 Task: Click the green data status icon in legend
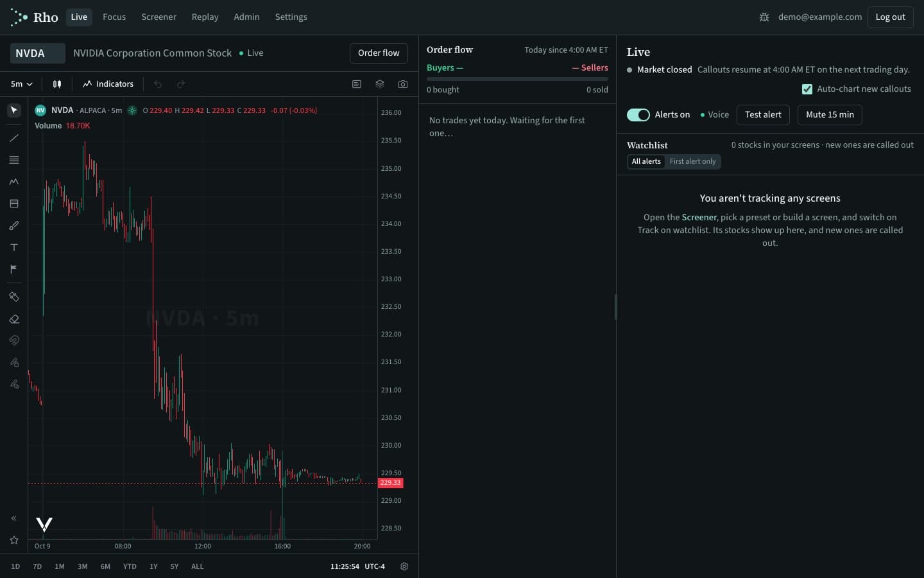point(132,110)
